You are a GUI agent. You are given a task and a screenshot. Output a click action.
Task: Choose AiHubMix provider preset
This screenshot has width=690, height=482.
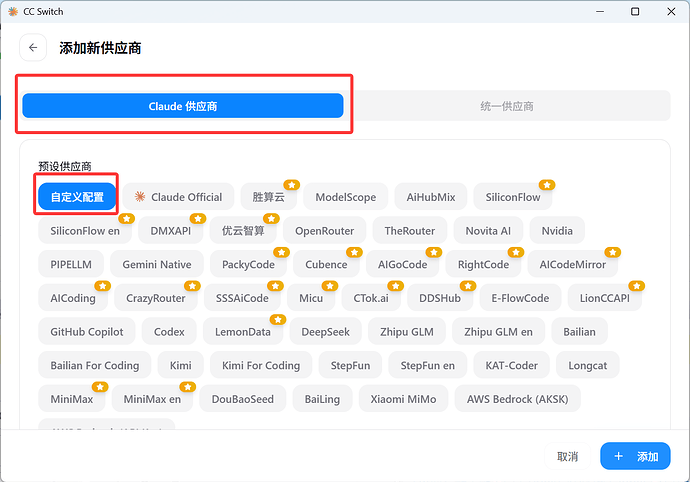[430, 197]
